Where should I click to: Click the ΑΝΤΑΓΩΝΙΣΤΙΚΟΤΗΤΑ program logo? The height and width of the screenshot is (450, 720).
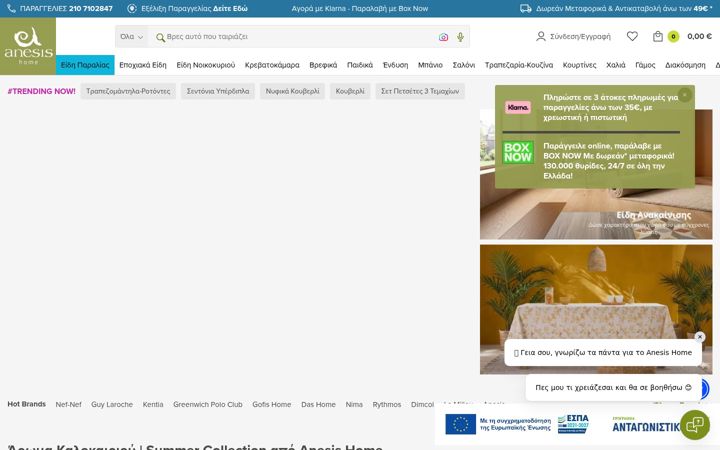tap(647, 425)
